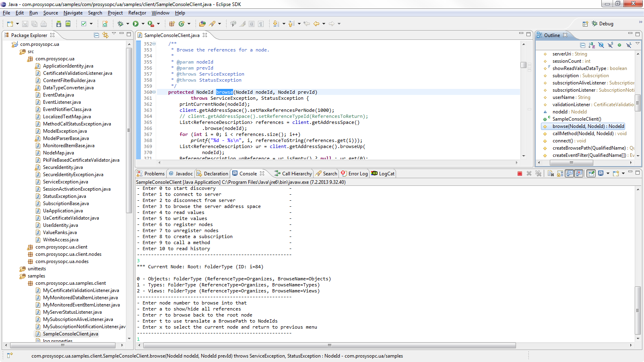This screenshot has width=644, height=362.
Task: Select connect() method in Outline
Action: click(562, 141)
